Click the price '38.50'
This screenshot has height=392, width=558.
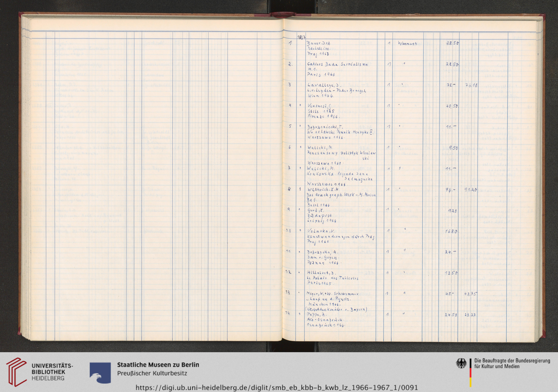[452, 43]
